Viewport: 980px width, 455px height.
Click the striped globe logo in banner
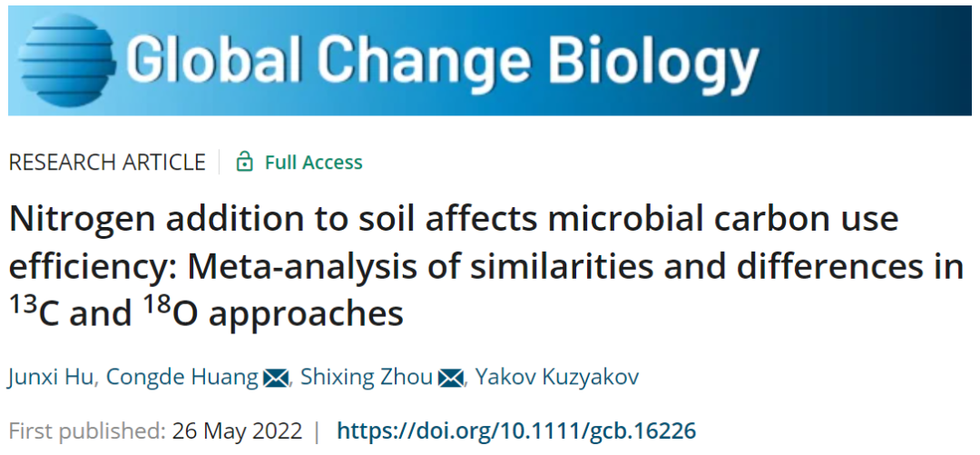tap(67, 59)
